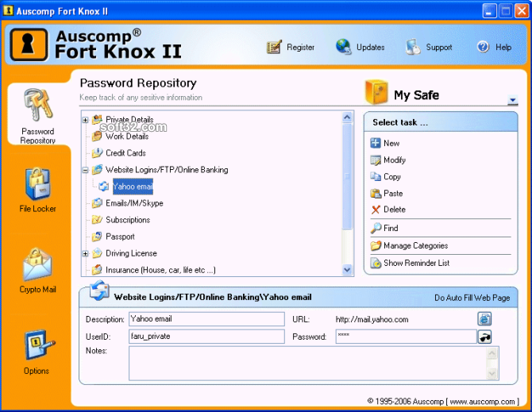Screen dimensions: 532x412
Task: Select the Yahoo email entry
Action: tap(133, 187)
